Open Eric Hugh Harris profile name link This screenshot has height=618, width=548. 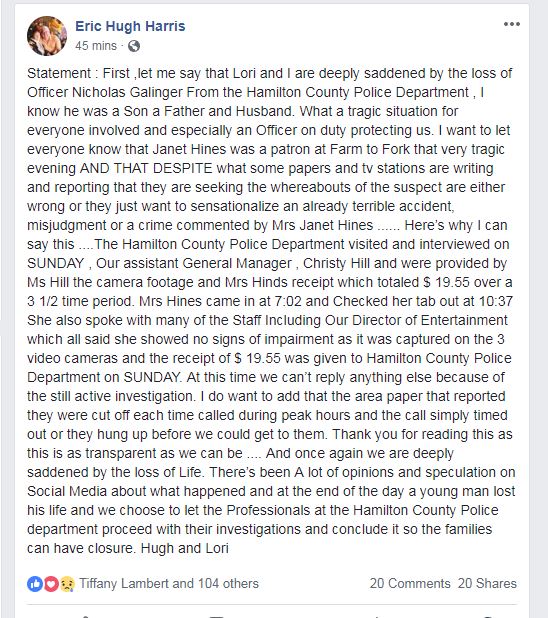coord(130,26)
